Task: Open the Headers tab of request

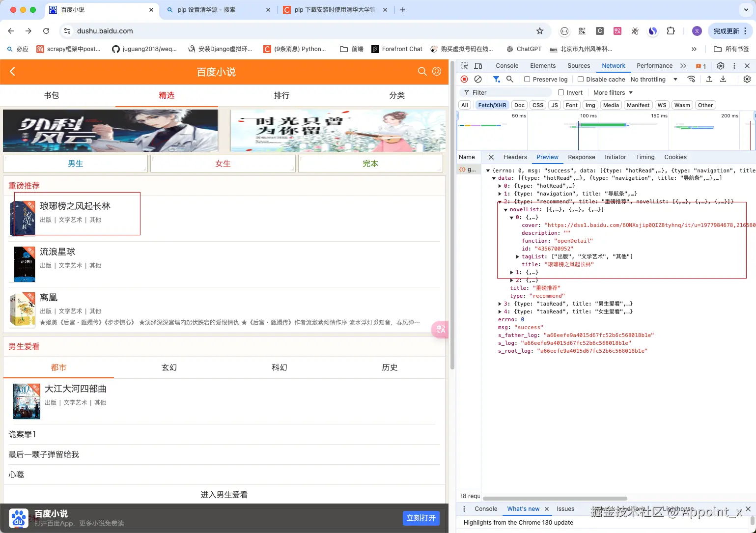Action: [515, 157]
